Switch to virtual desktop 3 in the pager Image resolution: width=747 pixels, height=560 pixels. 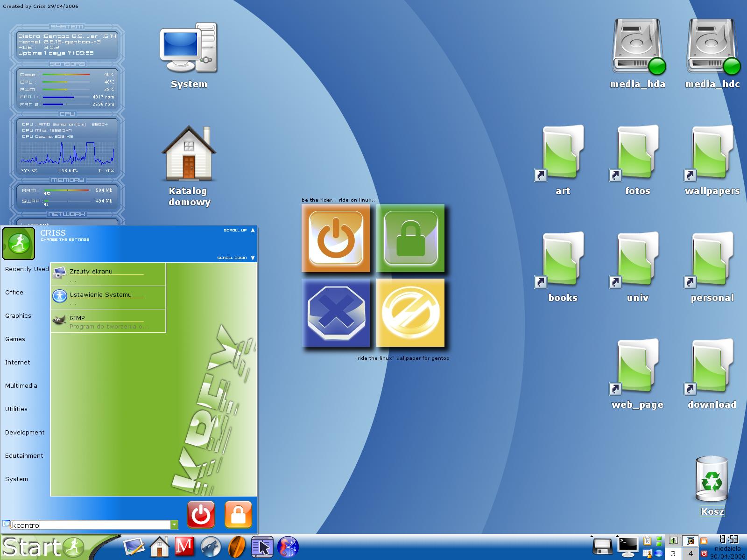pos(673,553)
